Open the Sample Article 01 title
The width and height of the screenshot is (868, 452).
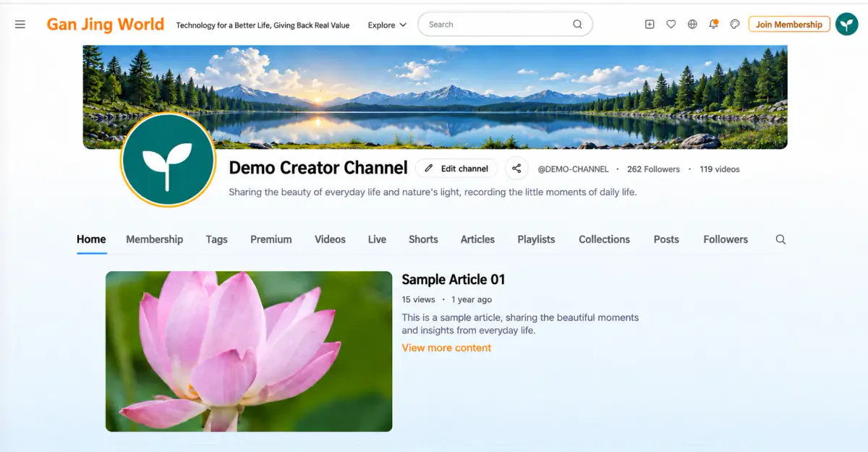454,280
